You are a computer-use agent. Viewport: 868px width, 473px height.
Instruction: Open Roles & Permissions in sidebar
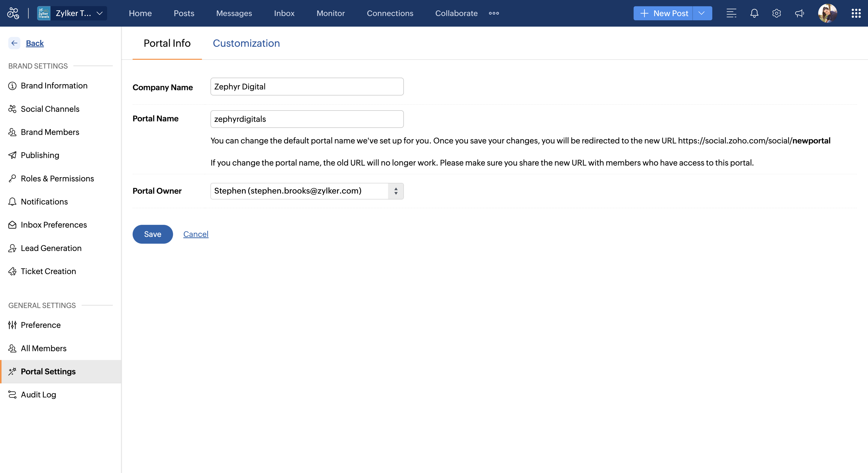[x=57, y=178]
